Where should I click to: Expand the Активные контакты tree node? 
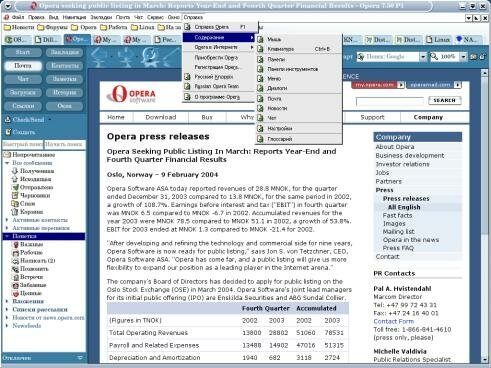(7, 220)
